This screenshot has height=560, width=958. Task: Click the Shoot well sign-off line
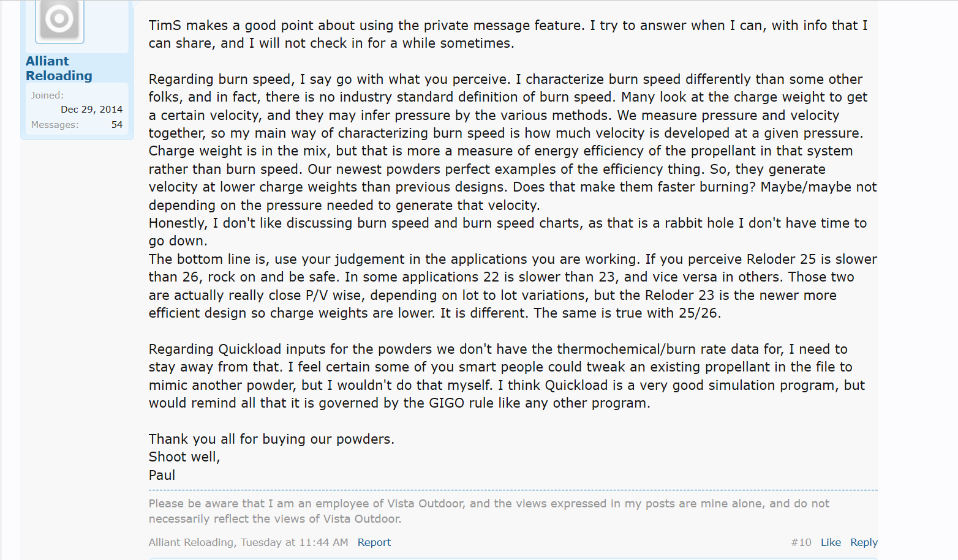(184, 457)
